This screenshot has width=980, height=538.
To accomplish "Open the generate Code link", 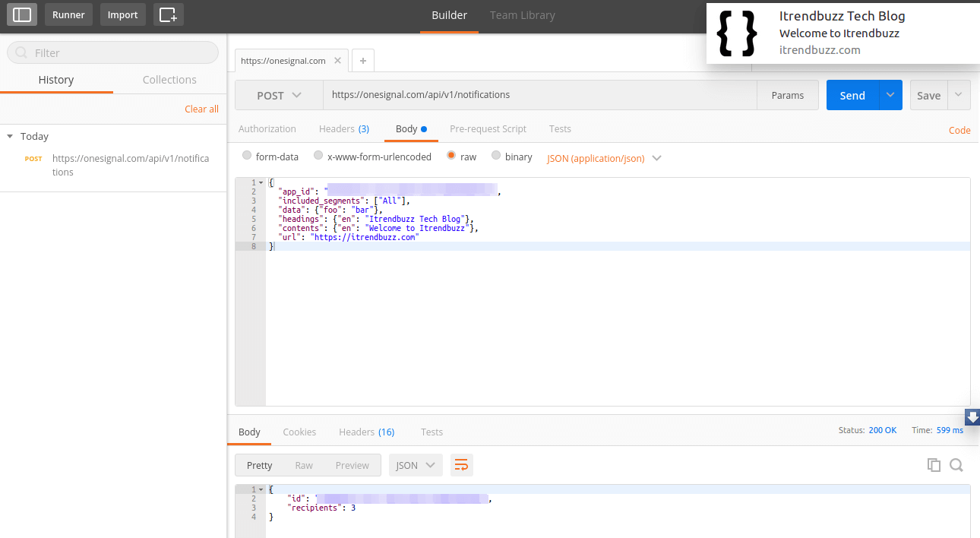I will click(x=959, y=130).
